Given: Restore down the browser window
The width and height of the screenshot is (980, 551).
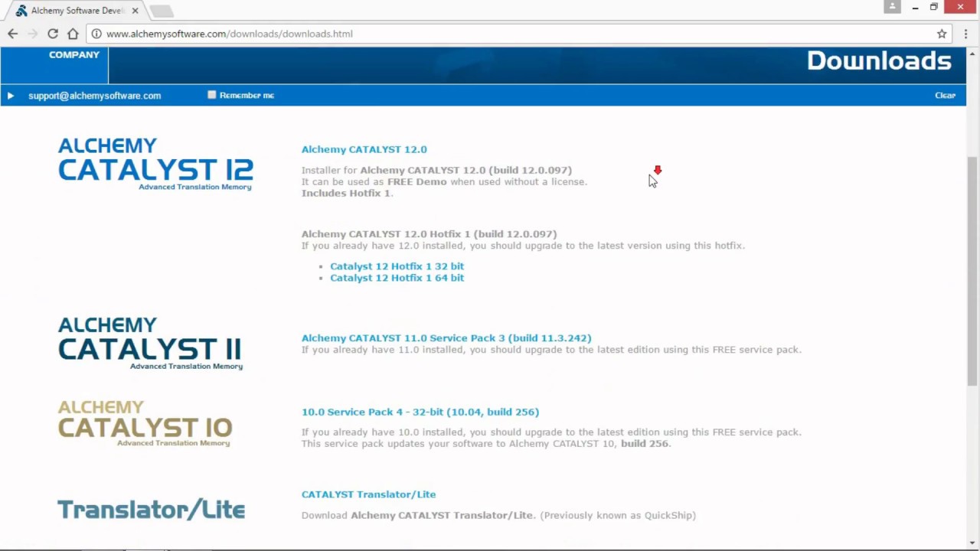Looking at the screenshot, I should [934, 7].
